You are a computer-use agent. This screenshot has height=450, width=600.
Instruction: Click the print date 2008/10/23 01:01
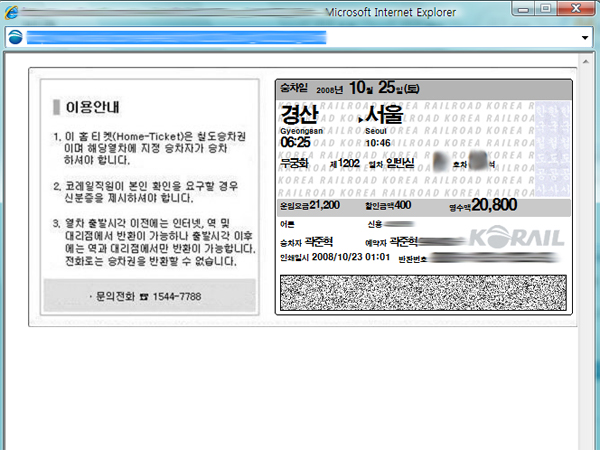(351, 257)
